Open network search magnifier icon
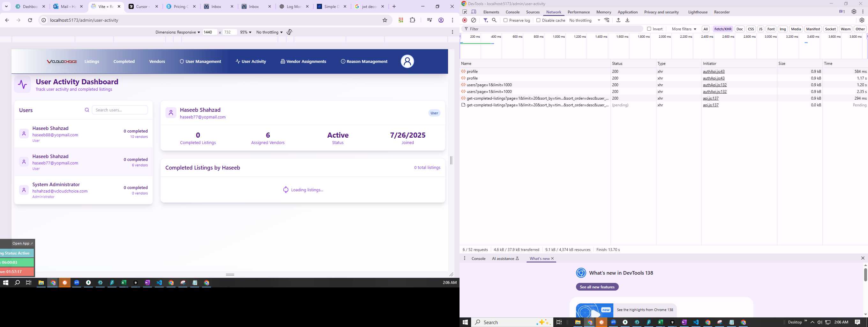This screenshot has height=327, width=868. tap(494, 20)
